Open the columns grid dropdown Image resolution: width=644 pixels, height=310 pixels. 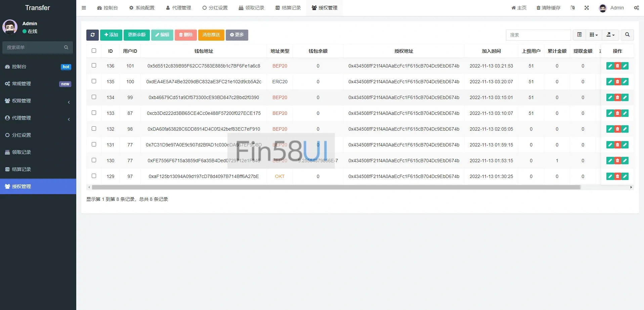[594, 35]
